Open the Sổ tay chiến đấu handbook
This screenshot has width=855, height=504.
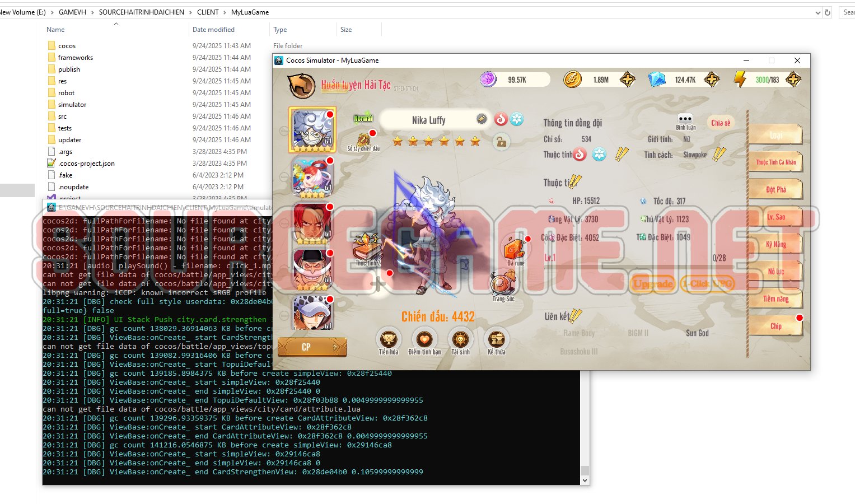coord(363,140)
